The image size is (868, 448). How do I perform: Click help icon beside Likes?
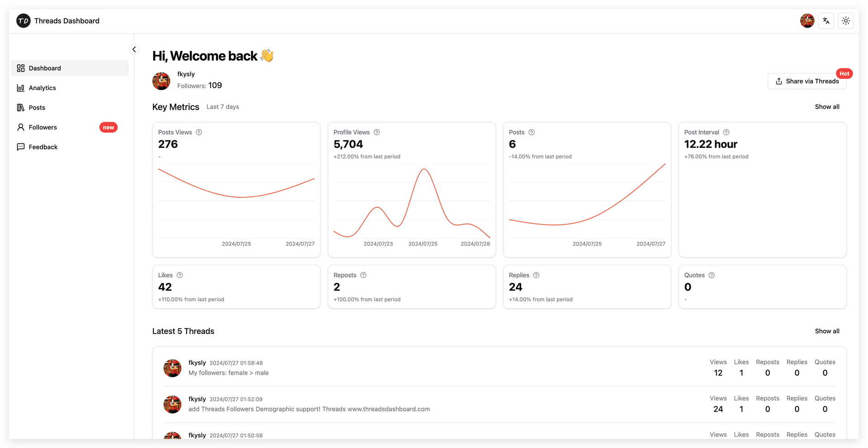(179, 275)
